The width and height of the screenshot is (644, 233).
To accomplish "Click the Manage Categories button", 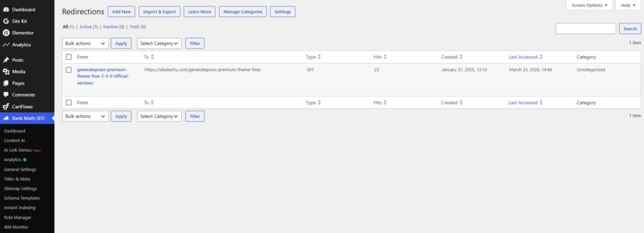I will [243, 12].
